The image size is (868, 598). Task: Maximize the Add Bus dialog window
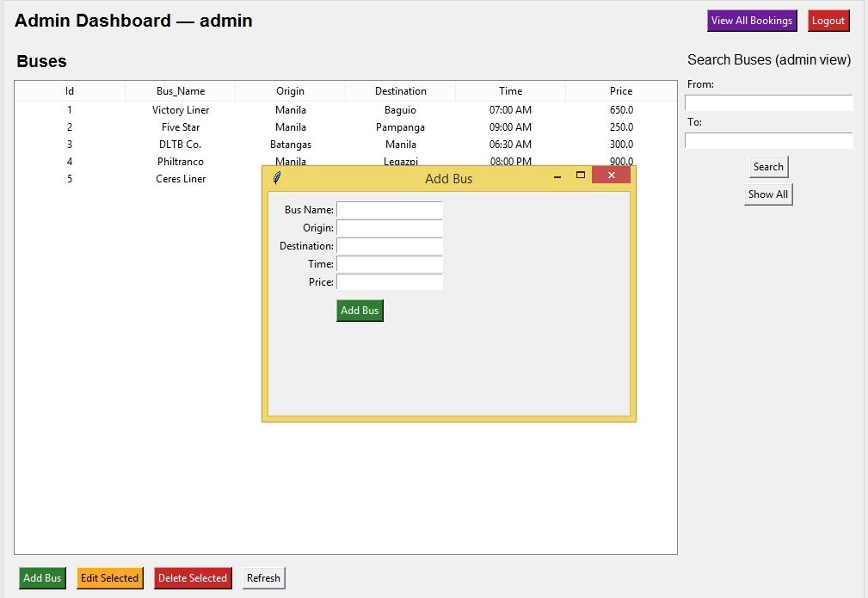[x=581, y=176]
